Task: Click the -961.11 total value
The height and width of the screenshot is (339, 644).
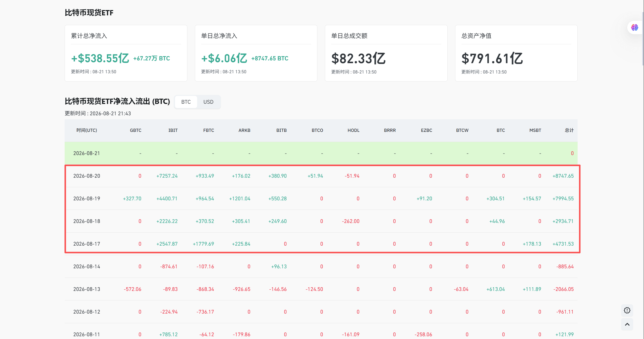Action: [565, 312]
